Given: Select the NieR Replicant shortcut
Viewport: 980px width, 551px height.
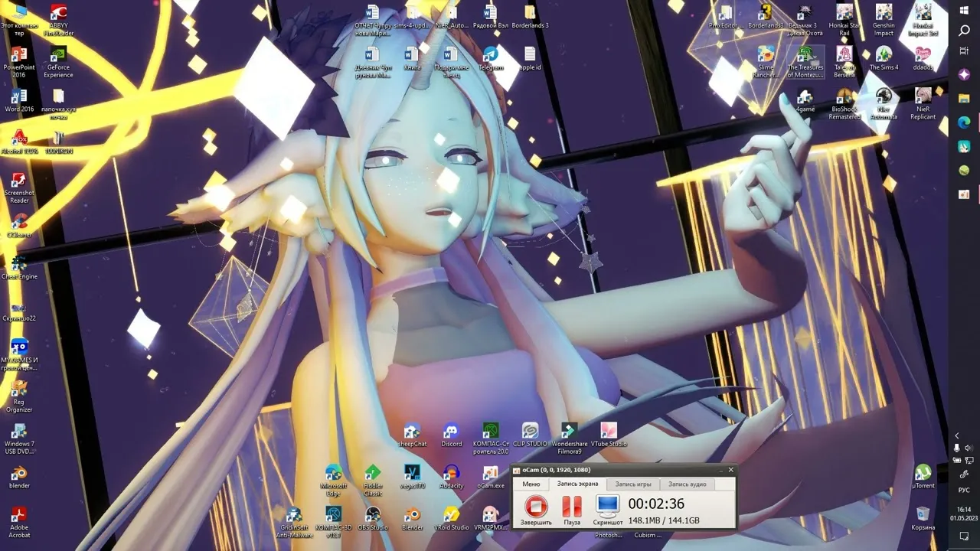Looking at the screenshot, I should pyautogui.click(x=923, y=105).
